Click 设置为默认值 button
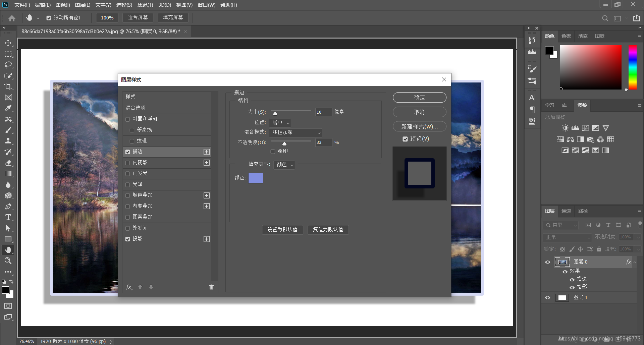The width and height of the screenshot is (644, 345). (x=282, y=230)
